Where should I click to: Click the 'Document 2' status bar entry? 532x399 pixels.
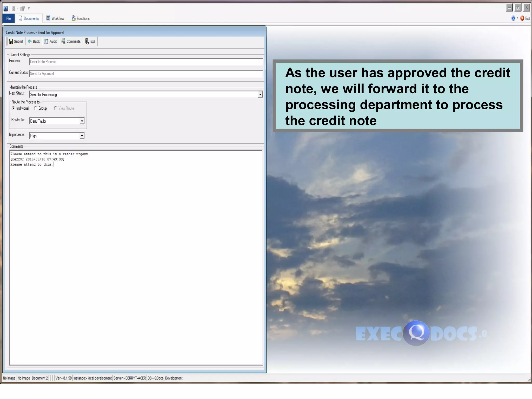pyautogui.click(x=40, y=378)
